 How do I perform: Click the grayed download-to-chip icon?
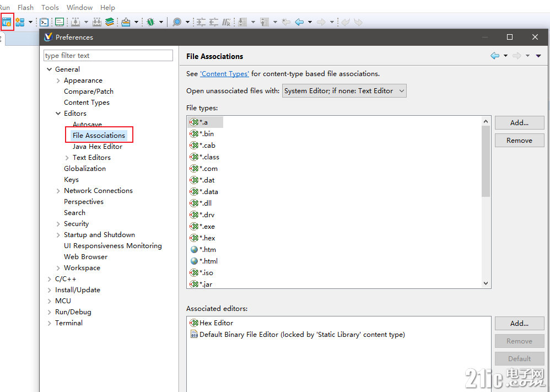[76, 22]
